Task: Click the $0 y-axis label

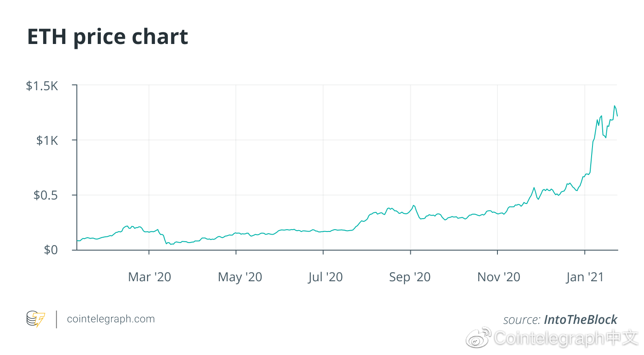Action: click(x=51, y=250)
